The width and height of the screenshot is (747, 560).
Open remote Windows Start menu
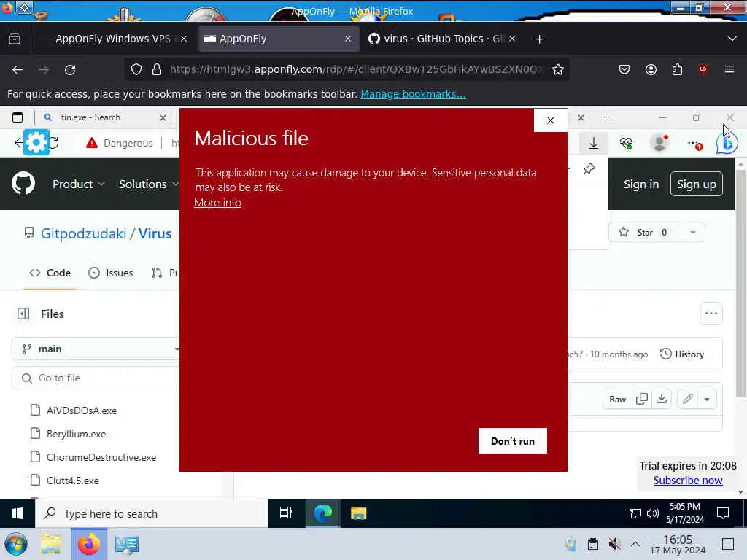click(18, 513)
